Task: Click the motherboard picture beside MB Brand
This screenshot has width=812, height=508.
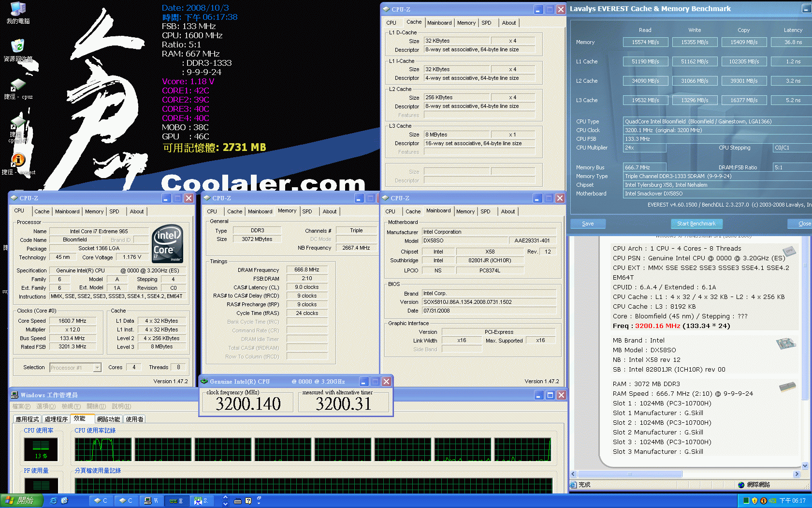Action: click(786, 344)
